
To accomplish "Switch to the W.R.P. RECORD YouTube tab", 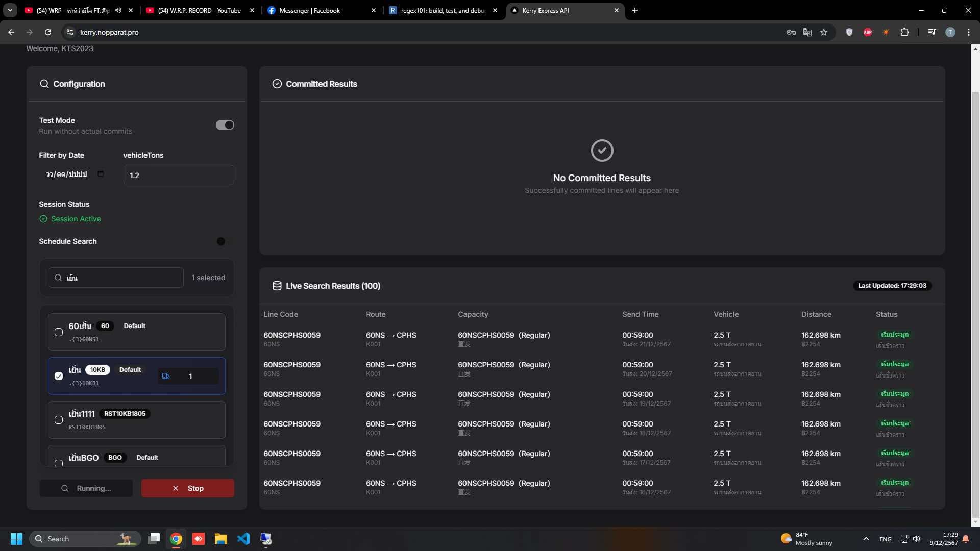I will click(200, 10).
